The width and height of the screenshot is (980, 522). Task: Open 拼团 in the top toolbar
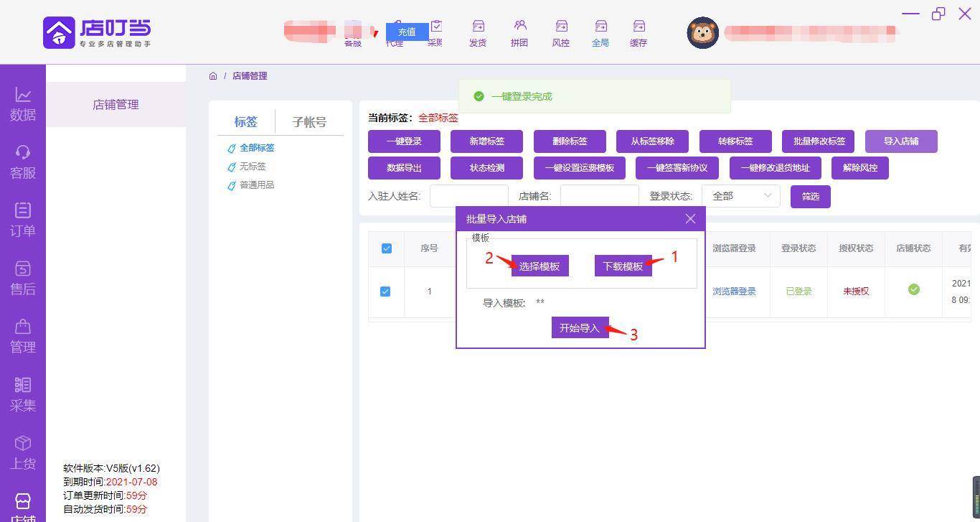tap(519, 34)
